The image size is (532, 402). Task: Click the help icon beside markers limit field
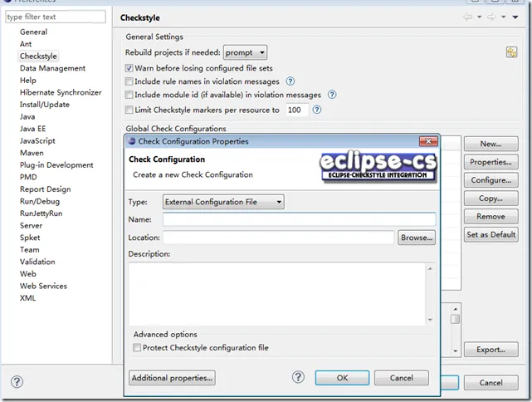point(316,110)
